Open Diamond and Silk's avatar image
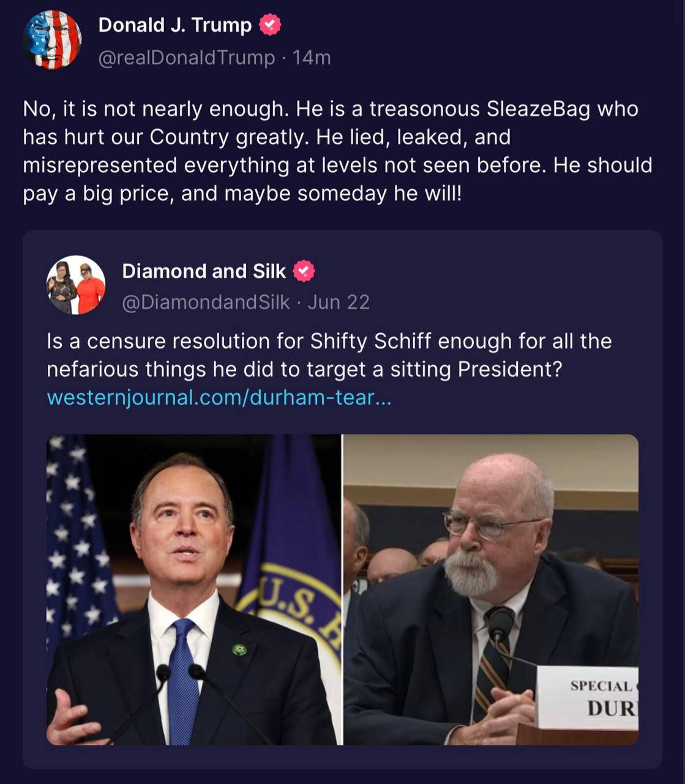685x784 pixels. [x=76, y=285]
